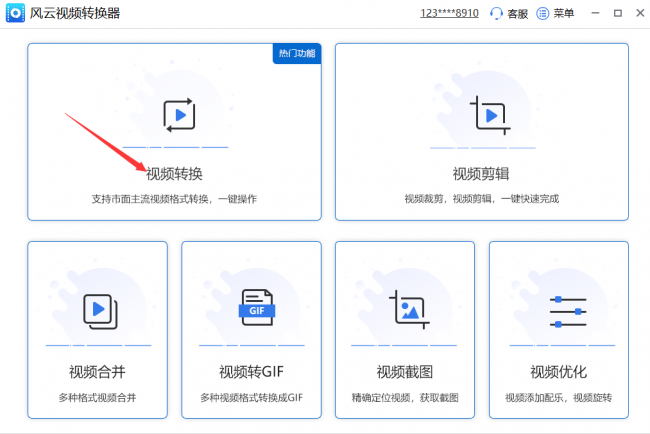The image size is (650, 434).
Task: Click the 多种格式视频合并 description
Action: tap(97, 398)
